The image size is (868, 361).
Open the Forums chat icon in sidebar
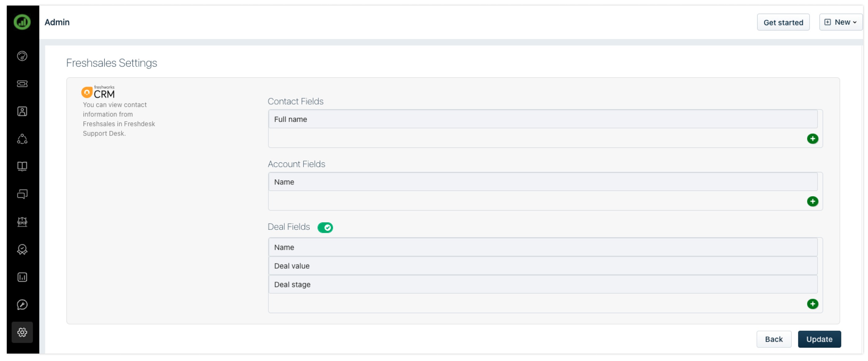(22, 194)
